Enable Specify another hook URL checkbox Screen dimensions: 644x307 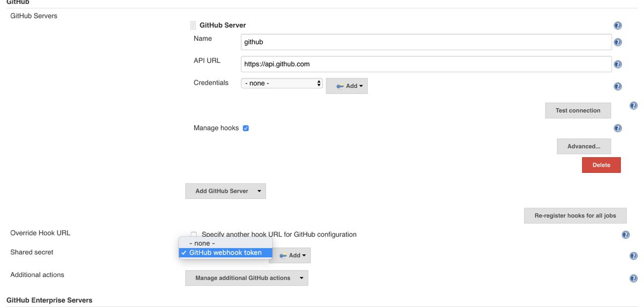click(x=194, y=235)
